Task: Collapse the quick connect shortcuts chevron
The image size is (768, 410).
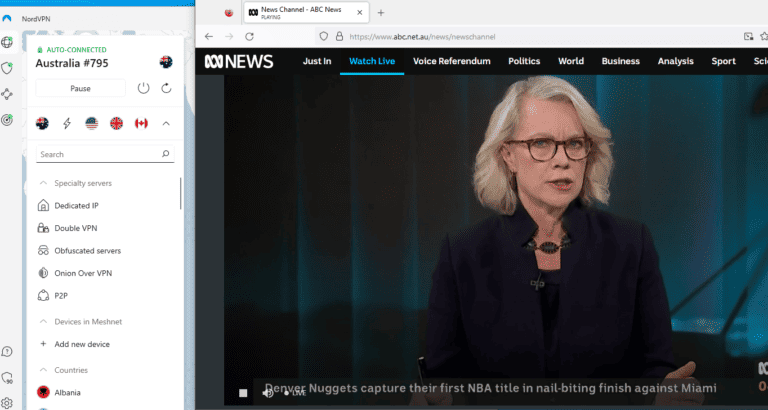Action: point(166,123)
